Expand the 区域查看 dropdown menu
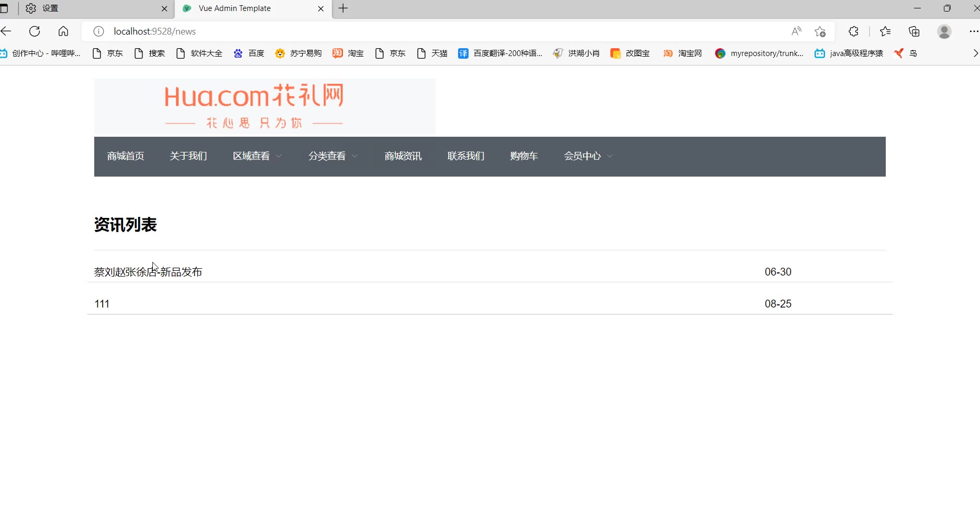 258,156
